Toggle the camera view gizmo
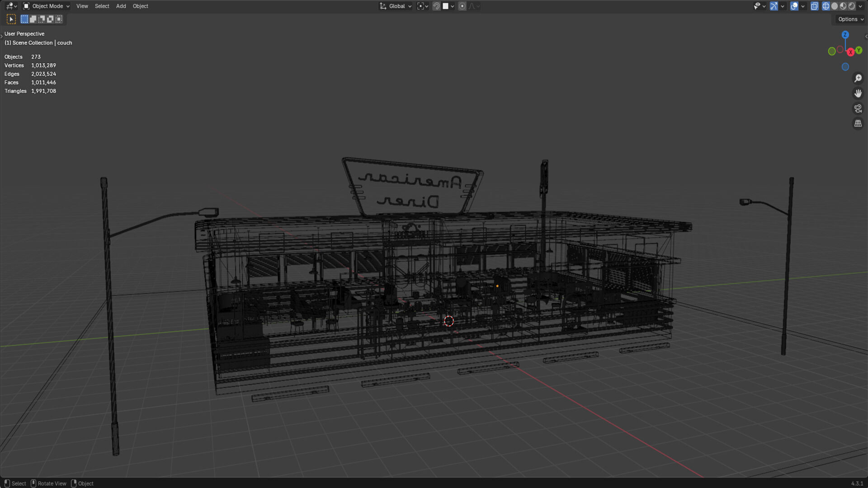Screen dimensions: 868x488 click(858, 108)
